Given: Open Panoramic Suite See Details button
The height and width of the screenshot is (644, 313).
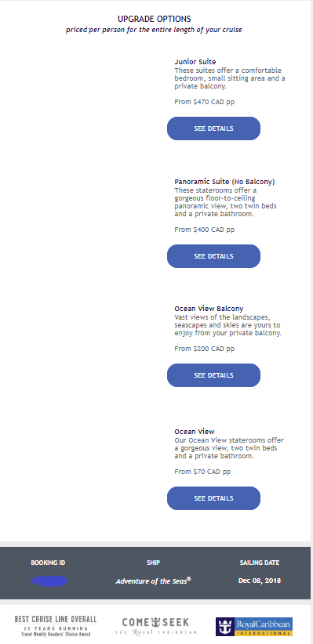Looking at the screenshot, I should click(x=213, y=256).
